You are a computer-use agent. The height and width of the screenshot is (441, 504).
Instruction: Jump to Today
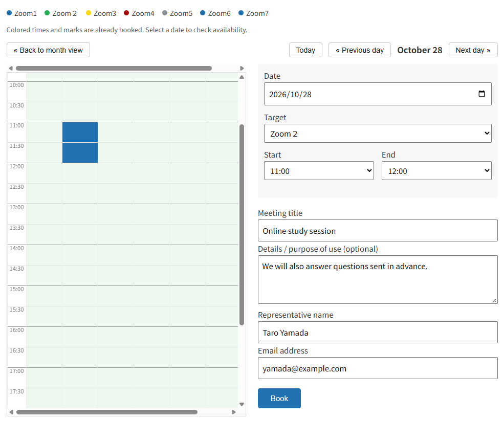pyautogui.click(x=305, y=50)
